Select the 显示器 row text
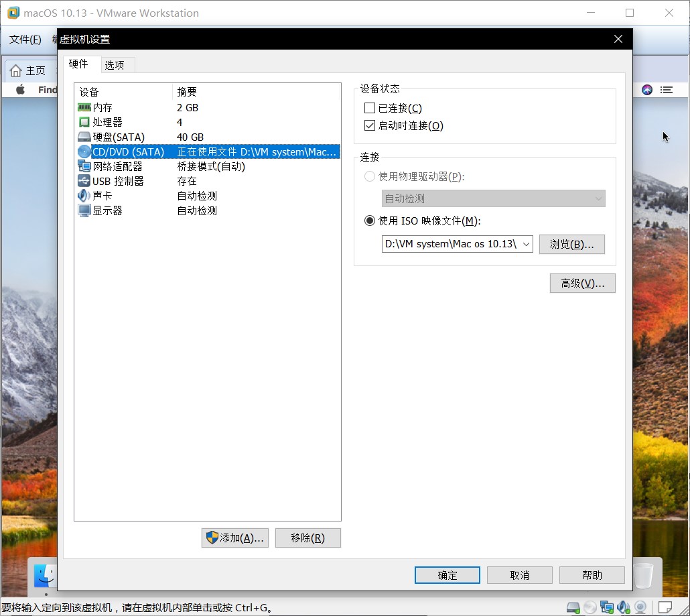Image resolution: width=690 pixels, height=616 pixels. pyautogui.click(x=107, y=210)
